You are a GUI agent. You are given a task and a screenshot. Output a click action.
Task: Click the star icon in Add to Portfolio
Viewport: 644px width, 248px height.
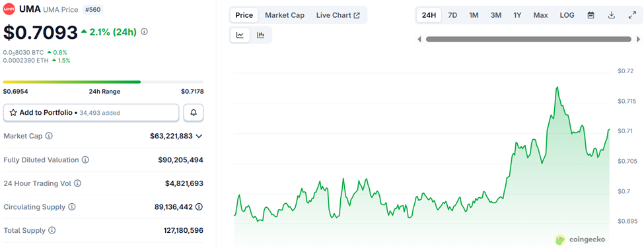pos(13,112)
